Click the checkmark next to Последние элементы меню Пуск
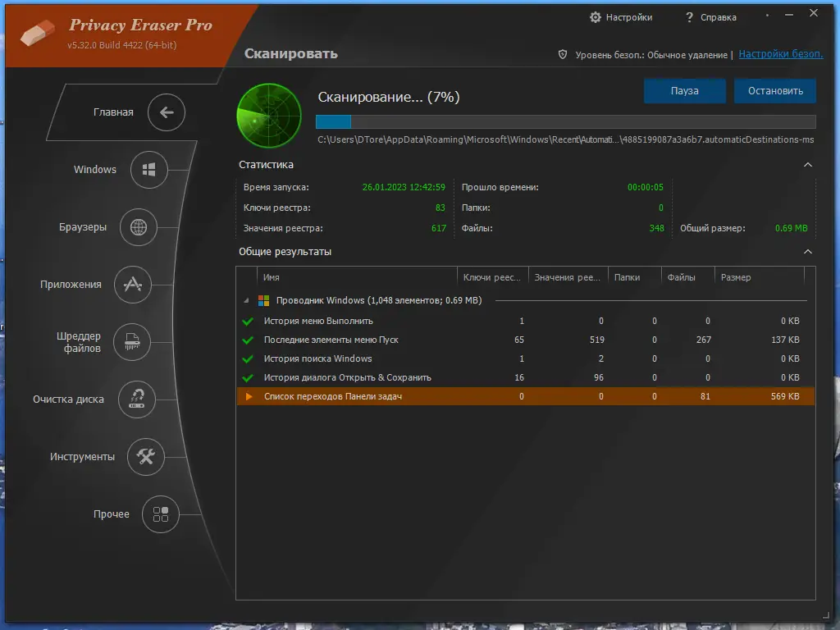The image size is (840, 630). pos(248,340)
